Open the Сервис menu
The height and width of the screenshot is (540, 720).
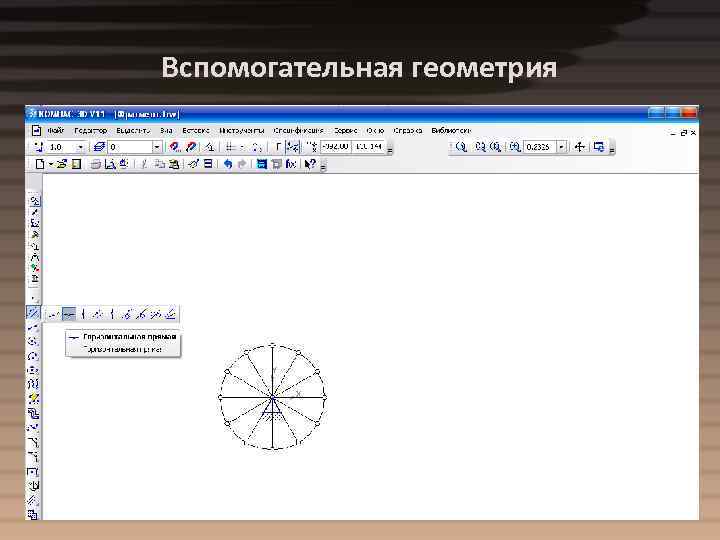[x=345, y=131]
